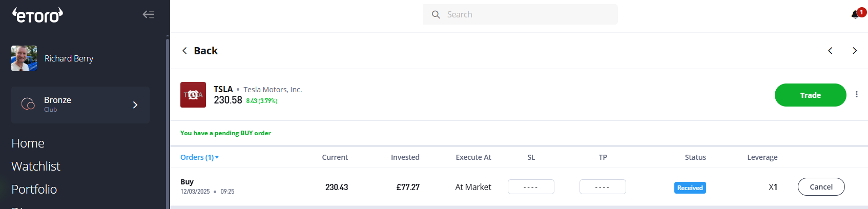Image resolution: width=868 pixels, height=209 pixels.
Task: Collapse the sidebar with the arrow icon
Action: click(x=149, y=14)
